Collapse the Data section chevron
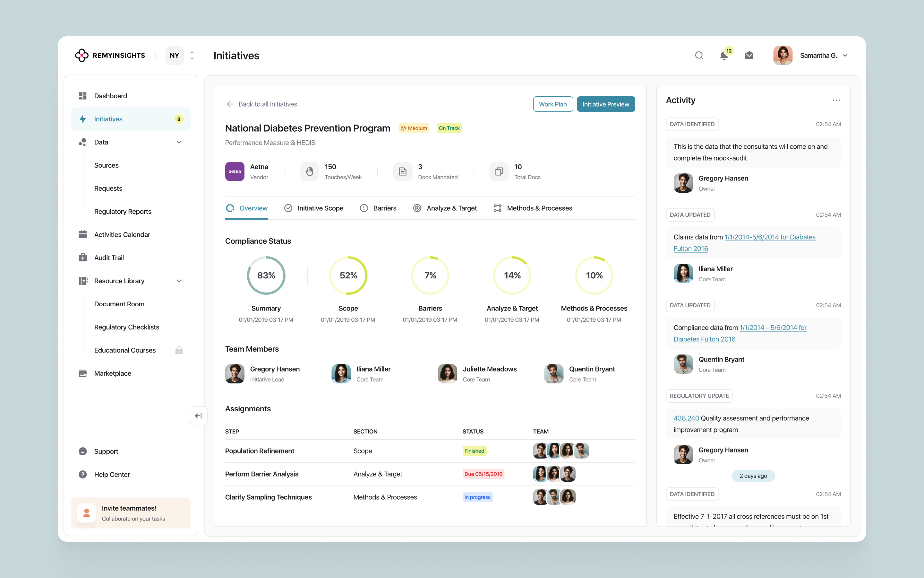 179,142
